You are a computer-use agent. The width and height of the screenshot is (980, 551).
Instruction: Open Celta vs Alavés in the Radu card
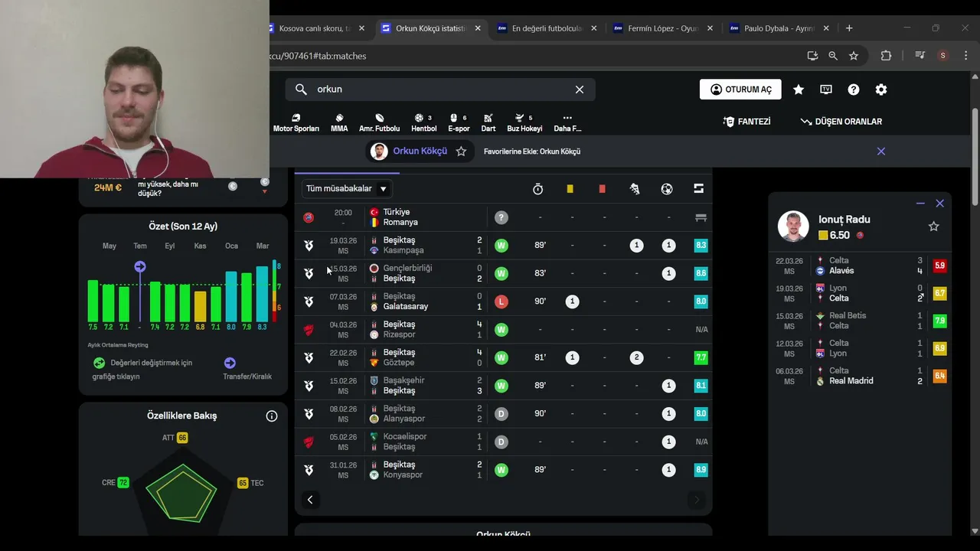(x=861, y=266)
